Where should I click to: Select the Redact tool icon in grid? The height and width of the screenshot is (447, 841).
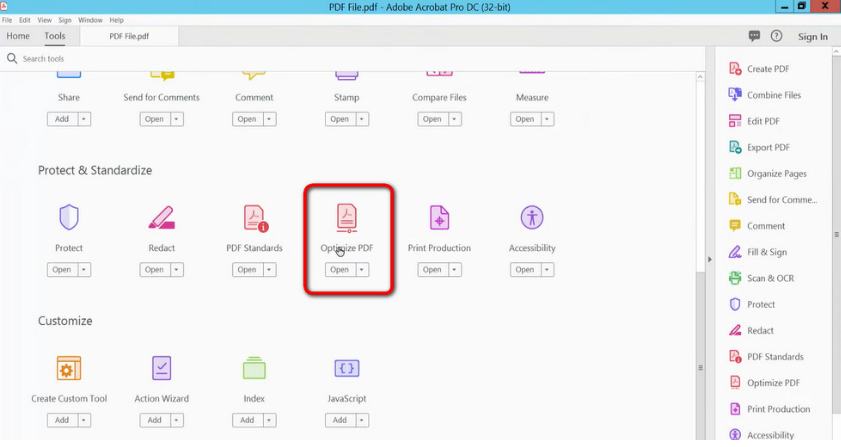(x=161, y=217)
